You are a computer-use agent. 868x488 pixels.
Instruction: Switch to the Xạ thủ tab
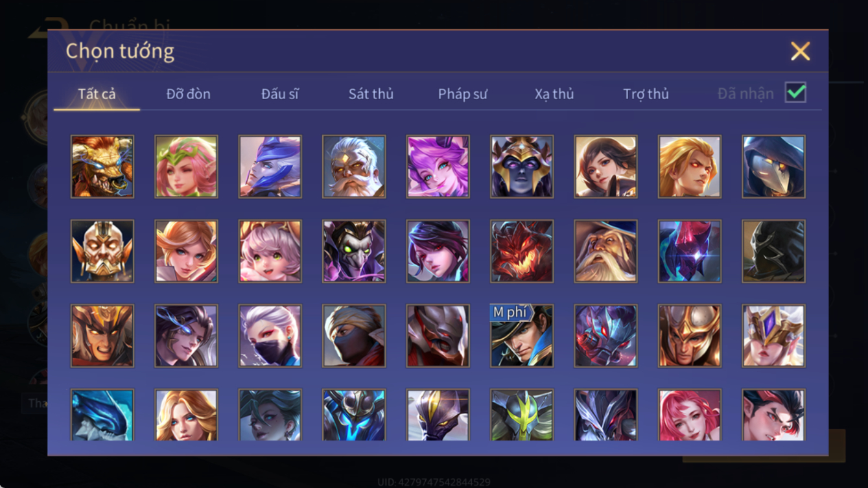coord(554,94)
